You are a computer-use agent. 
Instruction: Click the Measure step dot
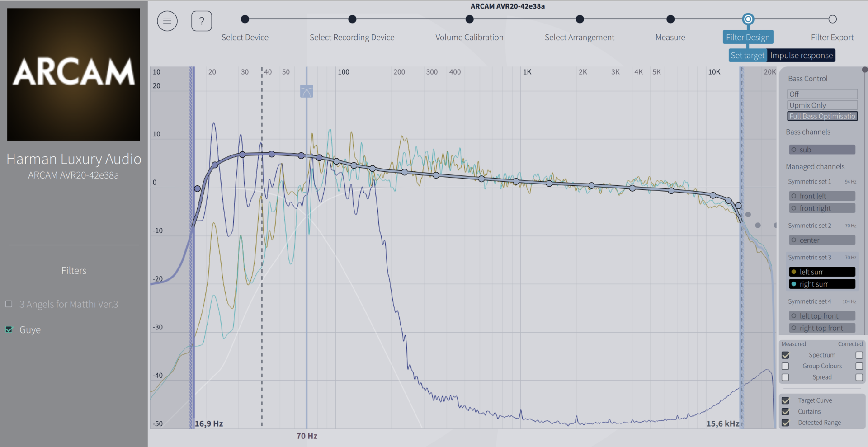670,19
